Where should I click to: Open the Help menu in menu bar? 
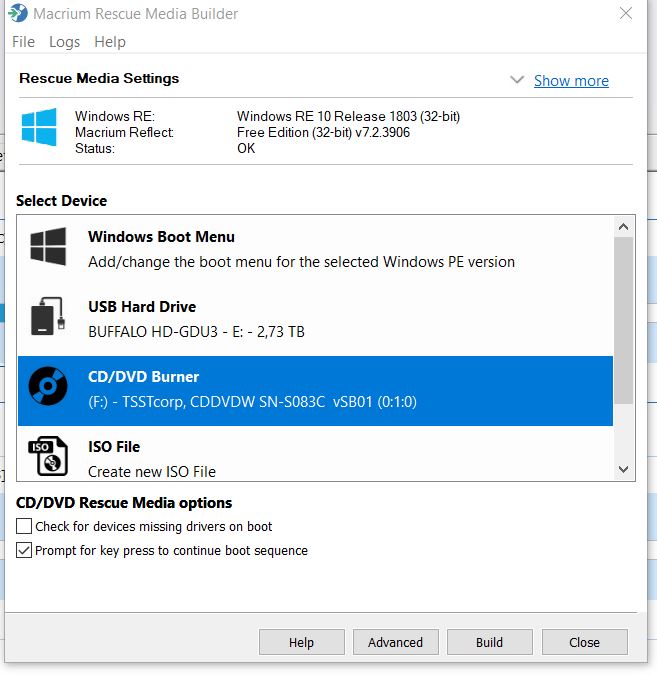click(110, 42)
